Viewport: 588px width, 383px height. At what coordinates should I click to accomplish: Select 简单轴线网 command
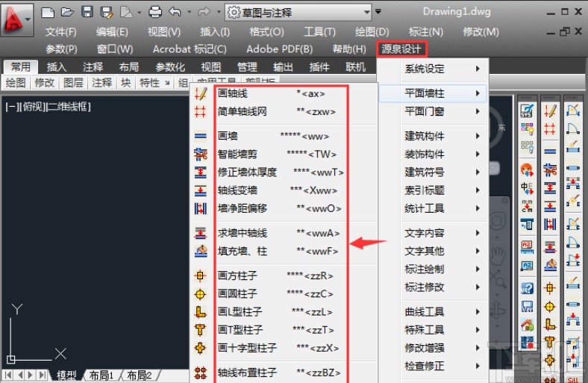pyautogui.click(x=282, y=111)
